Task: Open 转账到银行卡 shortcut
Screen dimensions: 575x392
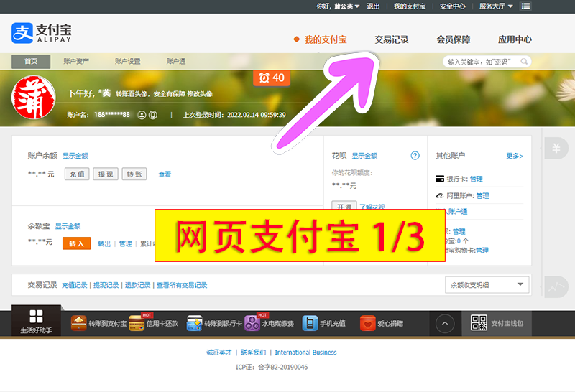Action: pyautogui.click(x=214, y=324)
